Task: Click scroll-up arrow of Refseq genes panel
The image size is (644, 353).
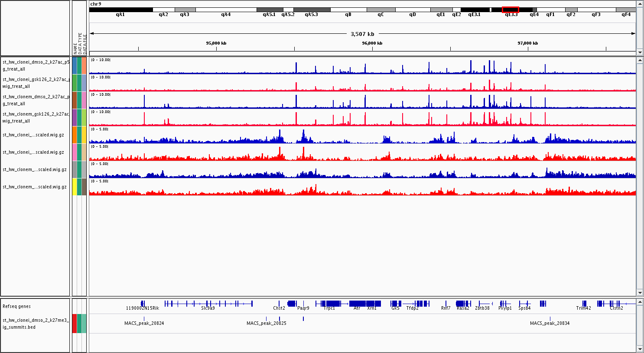Action: 640,302
